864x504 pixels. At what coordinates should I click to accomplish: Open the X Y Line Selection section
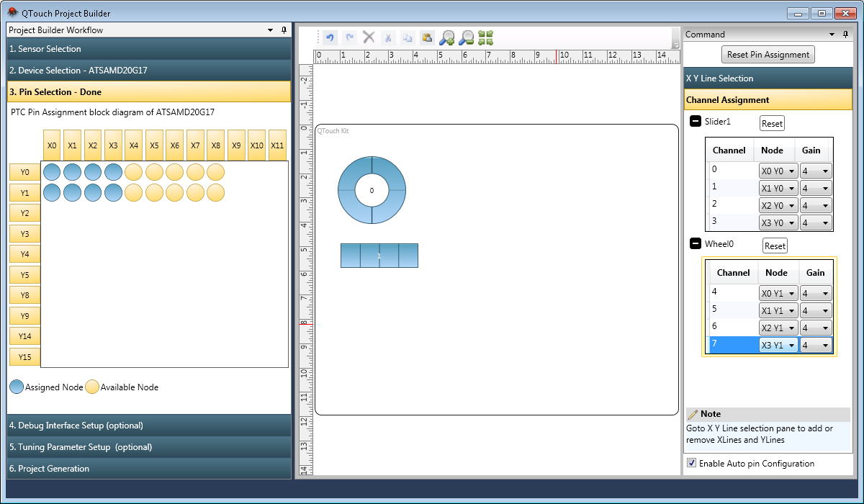768,78
